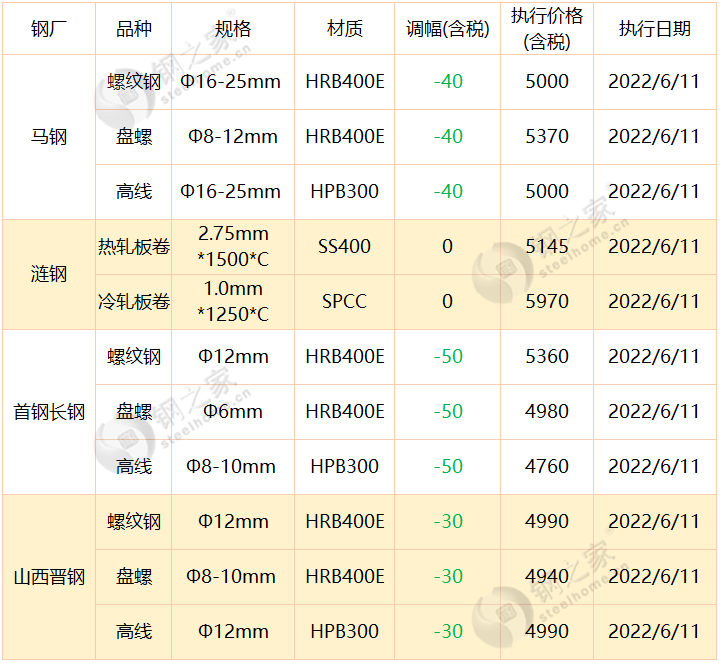Click -40 in the 马钢 盘螺 row
The width and height of the screenshot is (724, 664).
tap(447, 137)
